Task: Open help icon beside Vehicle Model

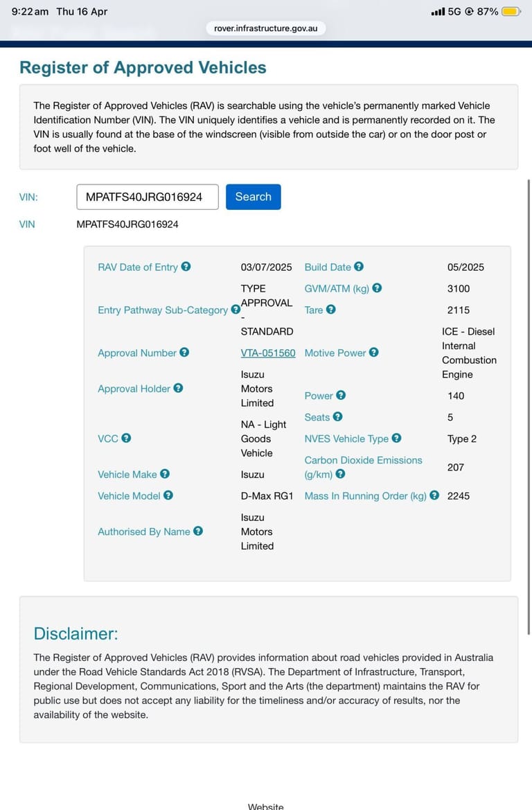Action: pos(168,495)
